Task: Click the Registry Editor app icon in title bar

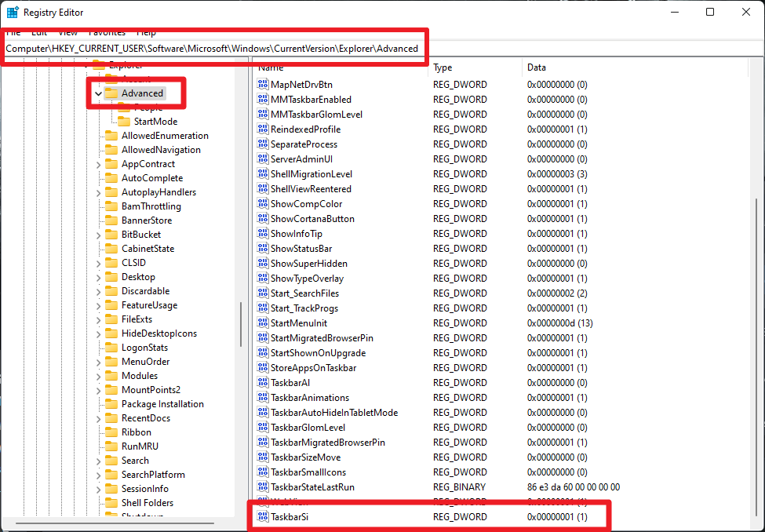Action: coord(13,13)
